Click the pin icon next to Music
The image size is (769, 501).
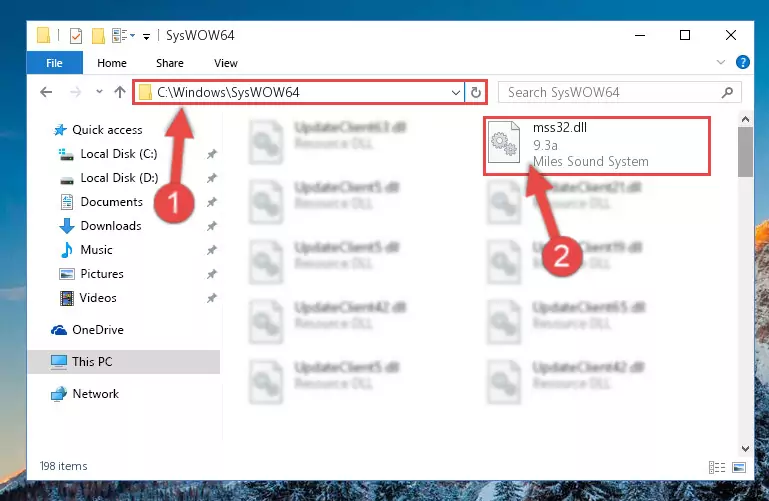[211, 250]
